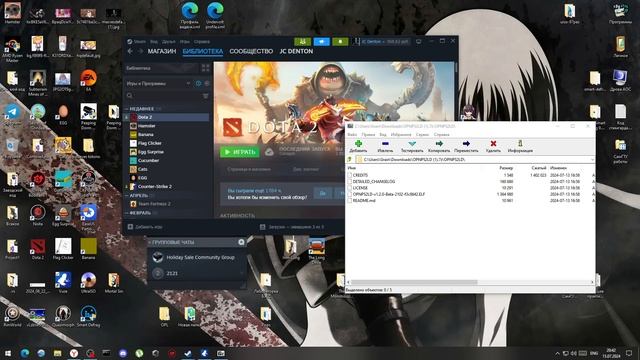This screenshot has width=640, height=360.
Task: Toggle the ready-to-play filter icon in Steam
Action: 207,84
